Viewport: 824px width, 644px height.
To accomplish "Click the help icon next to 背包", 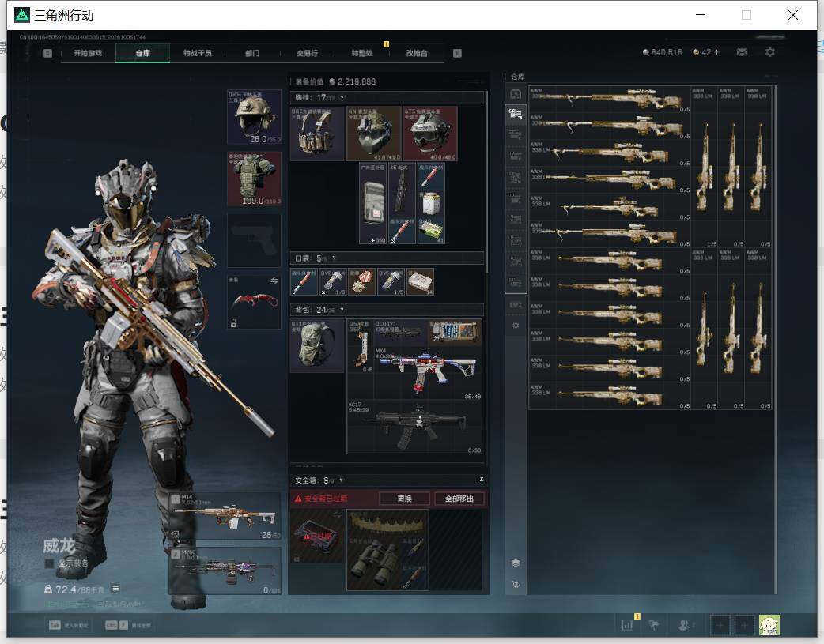I will click(342, 310).
